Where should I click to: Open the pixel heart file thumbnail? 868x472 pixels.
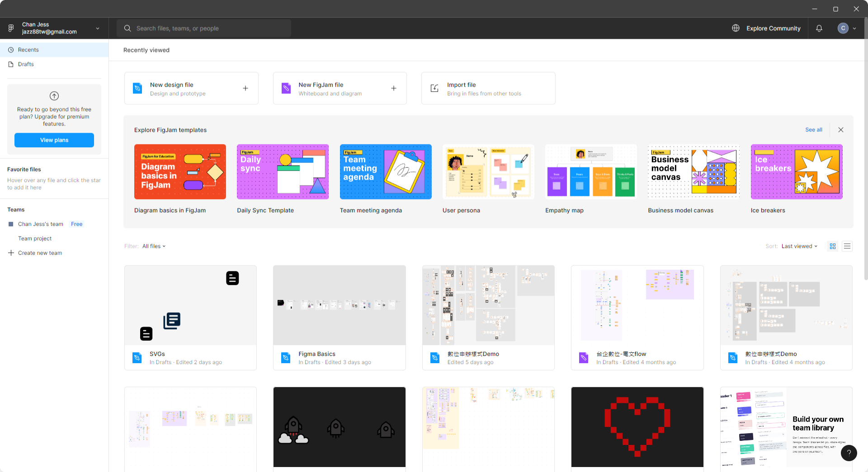pos(637,427)
